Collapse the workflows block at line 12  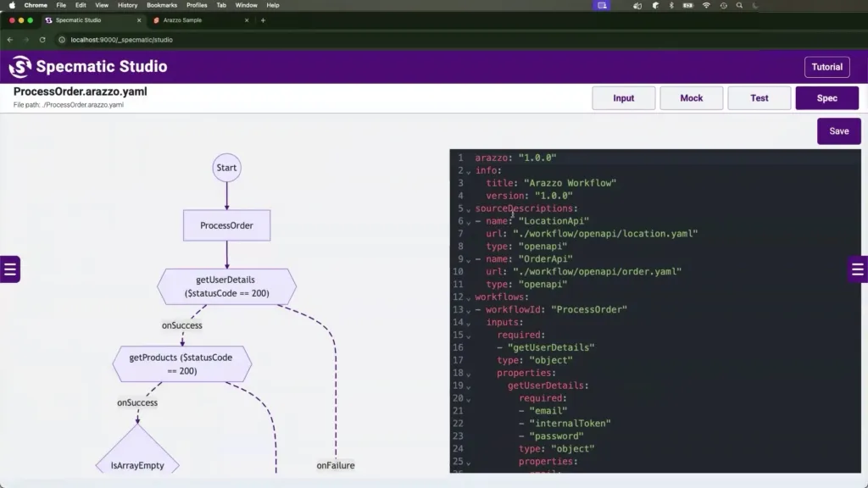pos(469,297)
